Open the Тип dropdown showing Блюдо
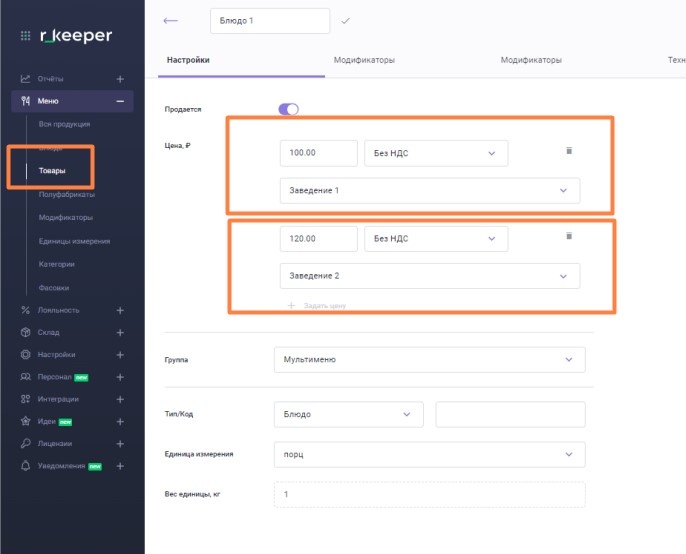Screen dimensions: 686x554 349,414
